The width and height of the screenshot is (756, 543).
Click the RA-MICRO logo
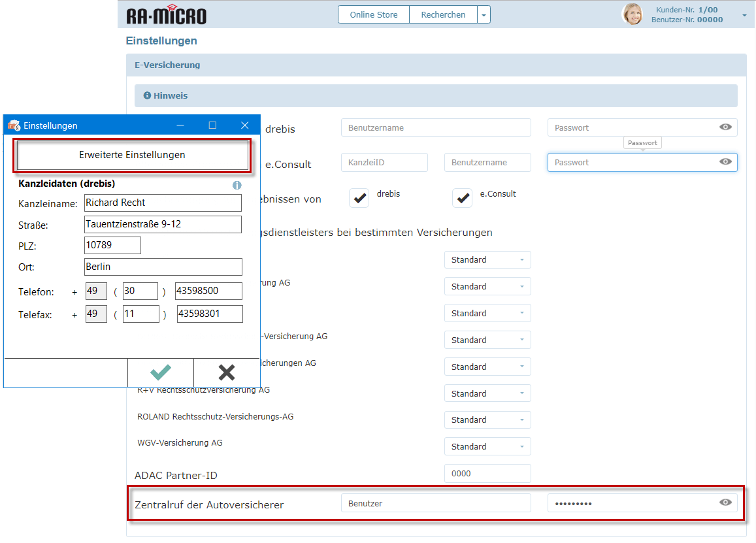tap(166, 14)
